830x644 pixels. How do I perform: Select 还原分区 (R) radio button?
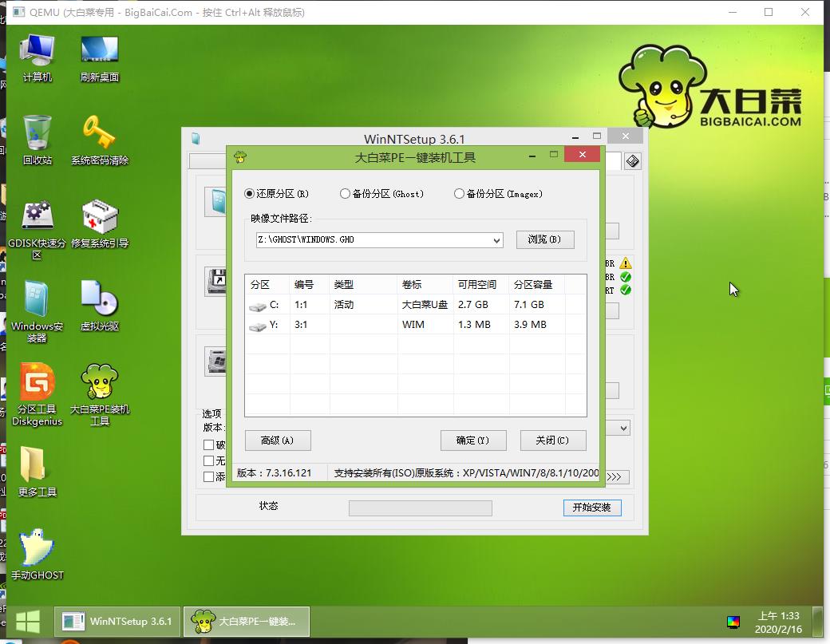click(249, 194)
